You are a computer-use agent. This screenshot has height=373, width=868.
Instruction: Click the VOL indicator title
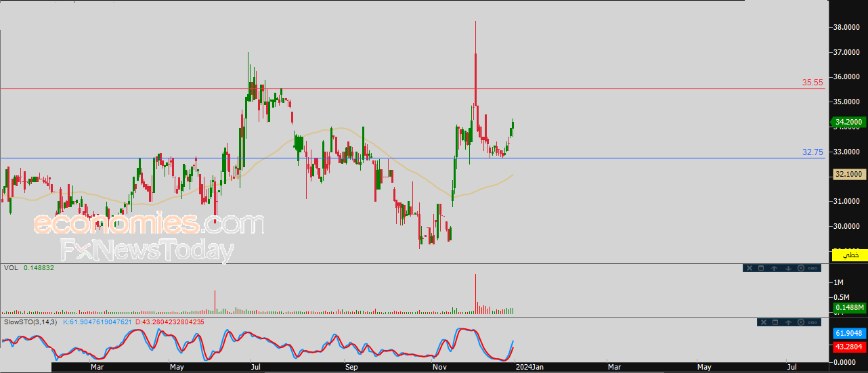(x=10, y=268)
